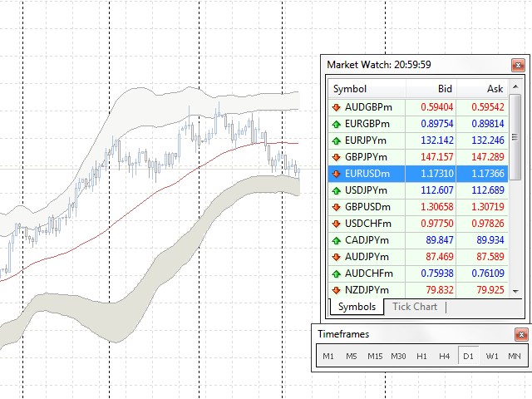Enable the H4 timeframe

pyautogui.click(x=445, y=357)
